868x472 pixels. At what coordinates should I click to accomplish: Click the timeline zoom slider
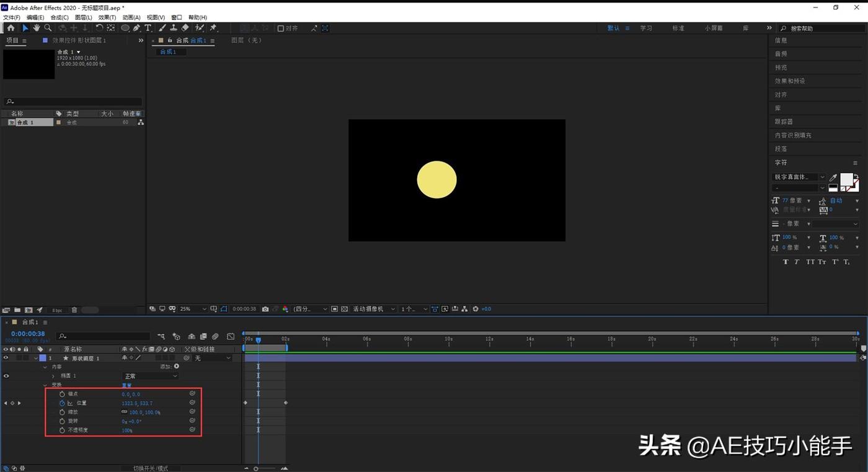(x=264, y=468)
